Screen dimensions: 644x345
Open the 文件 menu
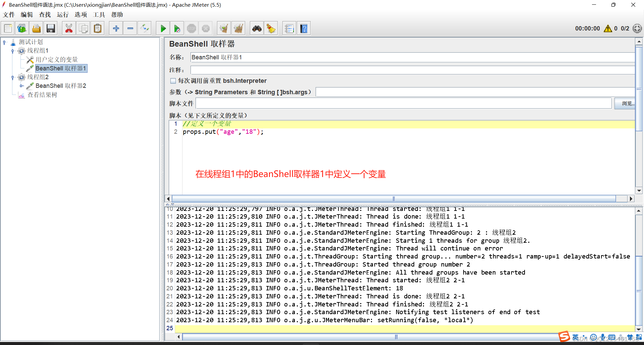(x=9, y=15)
